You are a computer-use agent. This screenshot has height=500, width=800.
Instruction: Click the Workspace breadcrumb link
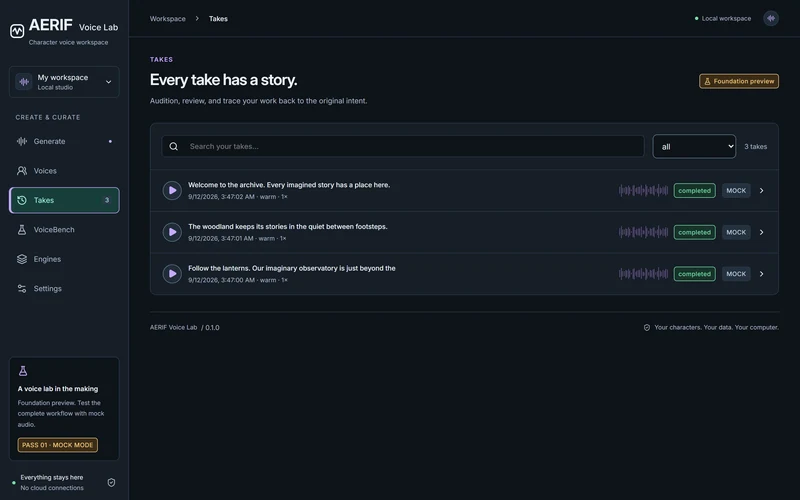click(x=167, y=19)
